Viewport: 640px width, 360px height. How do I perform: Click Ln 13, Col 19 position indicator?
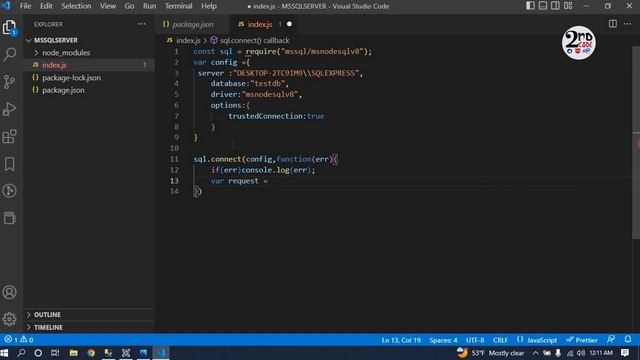(x=401, y=340)
